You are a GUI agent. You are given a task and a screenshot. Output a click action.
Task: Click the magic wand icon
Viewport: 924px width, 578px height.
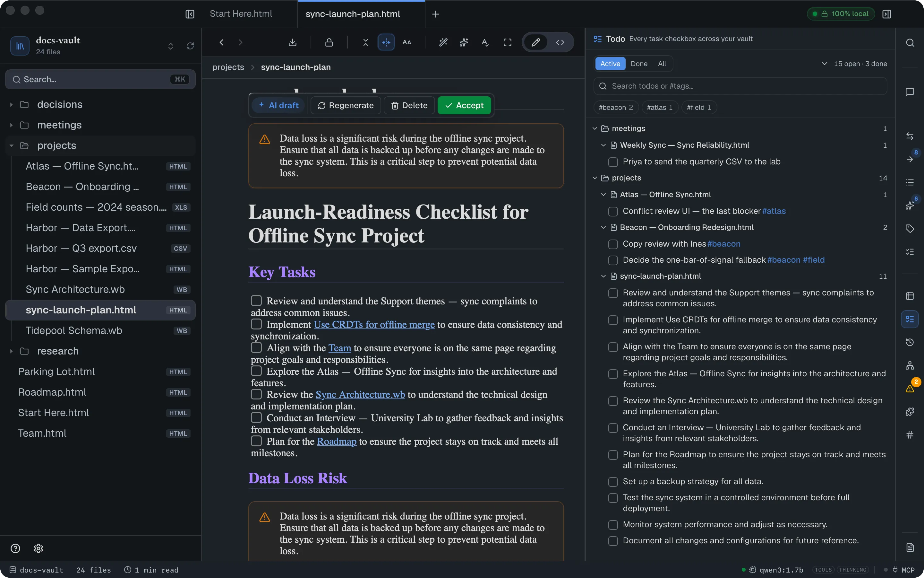(x=443, y=42)
